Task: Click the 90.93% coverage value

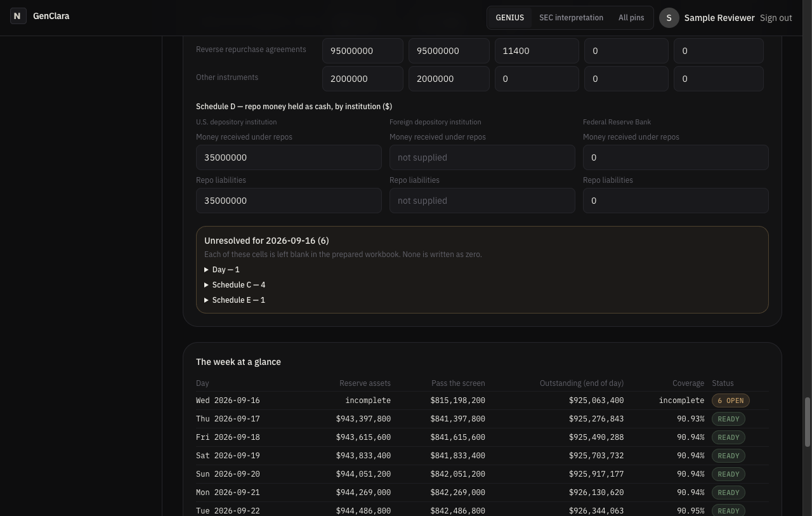Action: coord(690,419)
